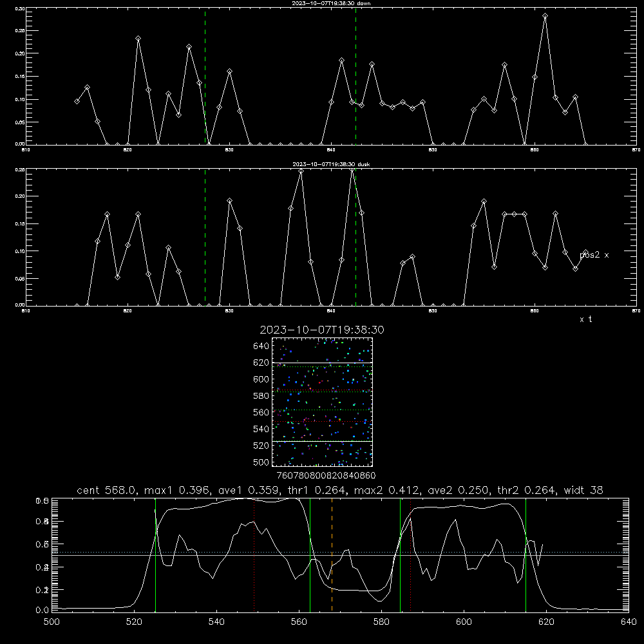Screen dimensions: 644x644
Task: Click the right green dashed line in dawn plot
Action: point(355,77)
